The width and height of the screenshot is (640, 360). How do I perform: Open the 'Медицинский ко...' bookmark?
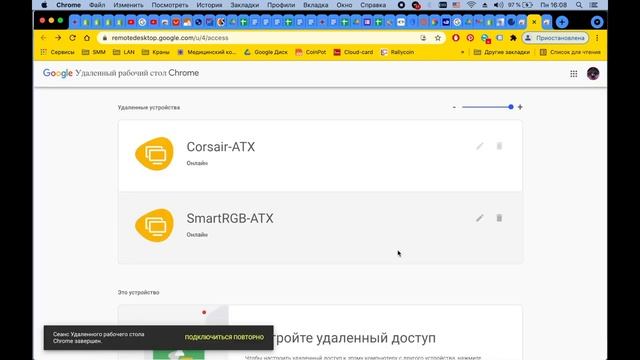pyautogui.click(x=207, y=52)
